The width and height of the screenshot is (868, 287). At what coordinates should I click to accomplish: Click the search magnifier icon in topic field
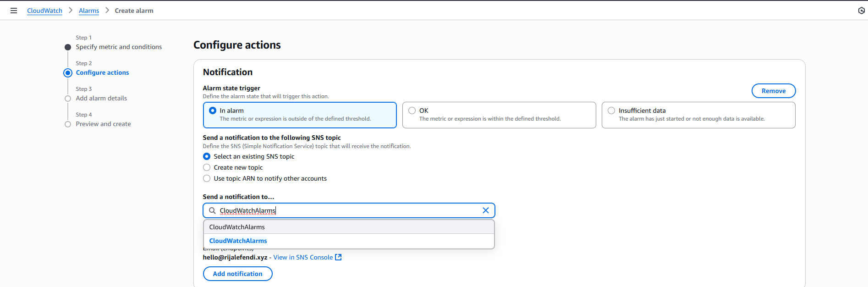(212, 210)
